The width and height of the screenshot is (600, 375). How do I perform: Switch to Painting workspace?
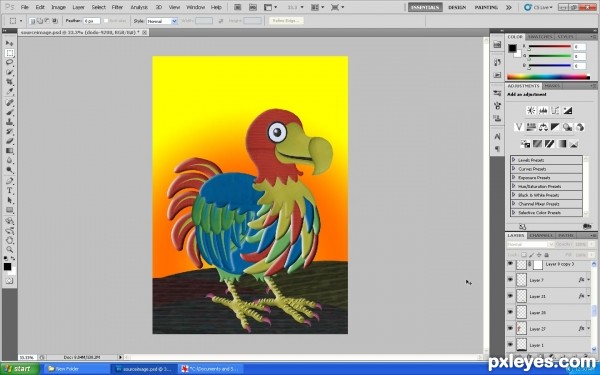coord(486,7)
